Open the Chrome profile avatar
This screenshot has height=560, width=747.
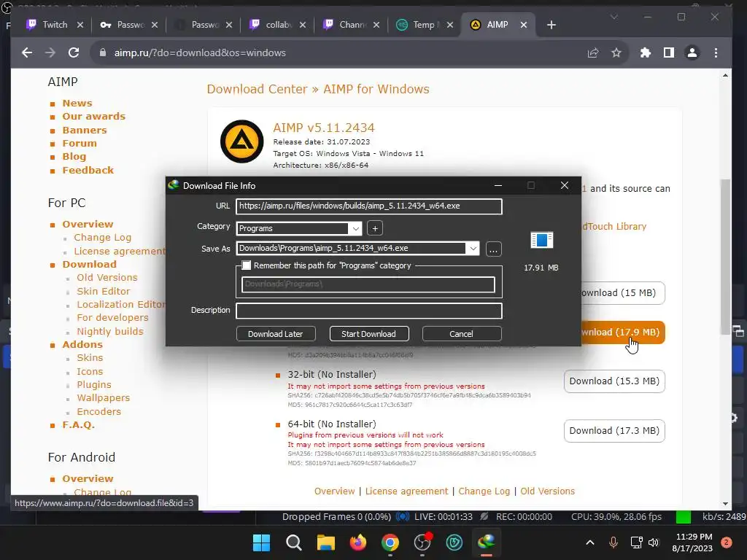point(692,52)
